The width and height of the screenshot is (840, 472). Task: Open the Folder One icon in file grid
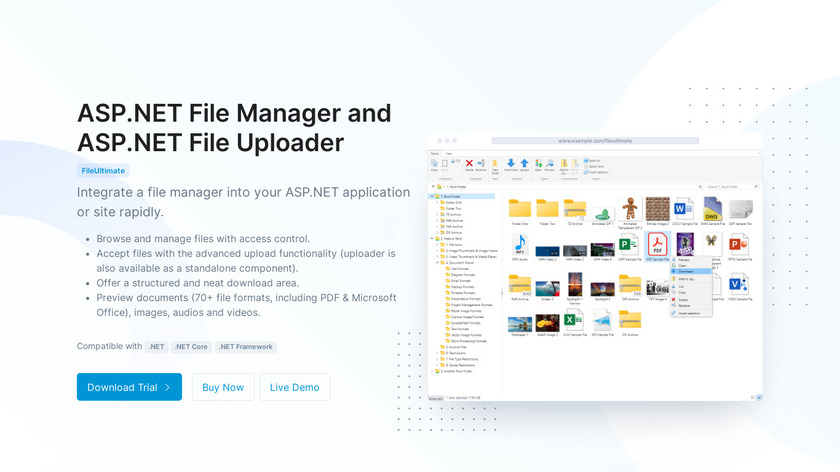coord(520,208)
